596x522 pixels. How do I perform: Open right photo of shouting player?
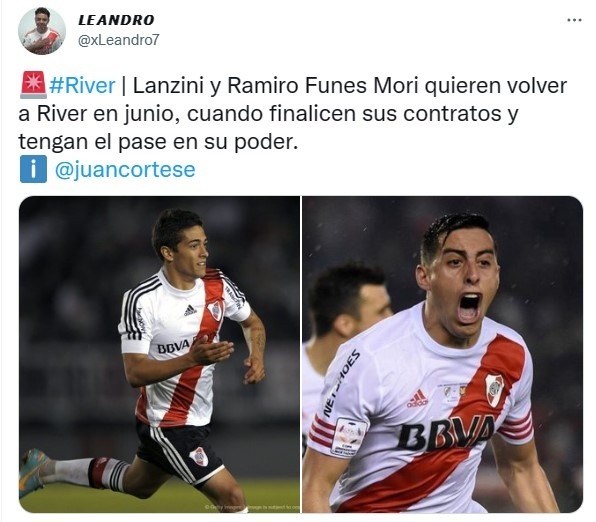[442, 354]
